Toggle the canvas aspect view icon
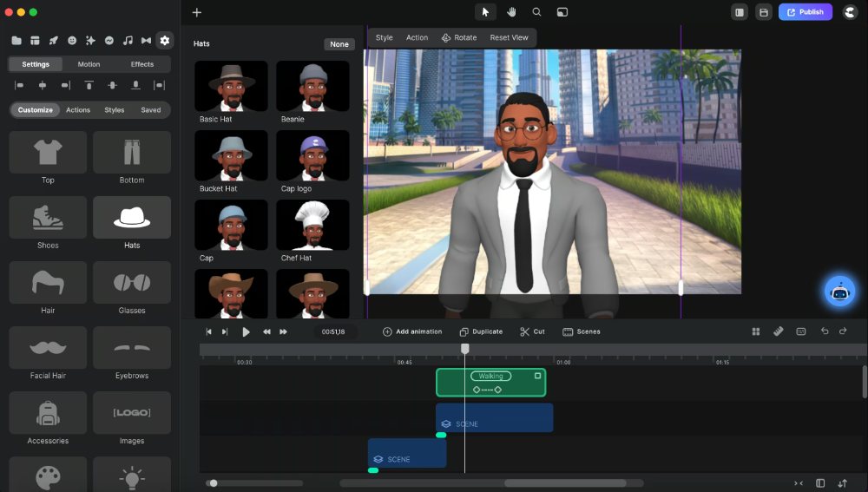Screen dimensions: 868x492 click(562, 12)
